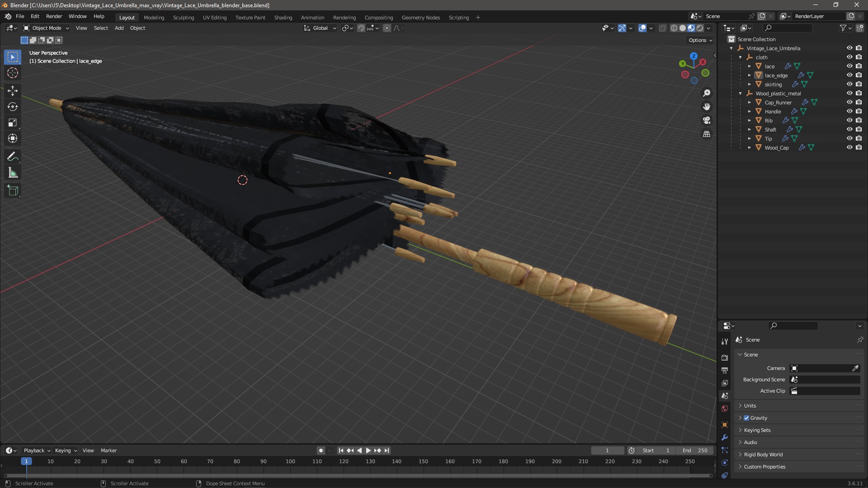Hide the lace object in viewport
868x488 pixels.
tap(849, 66)
